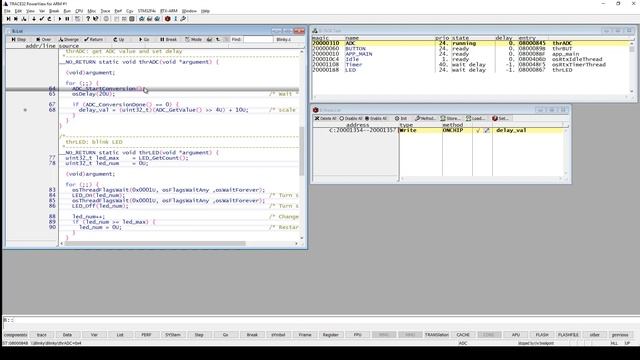Viewport: 640px width, 360px height.
Task: Open the Edit menu
Action: point(18,11)
